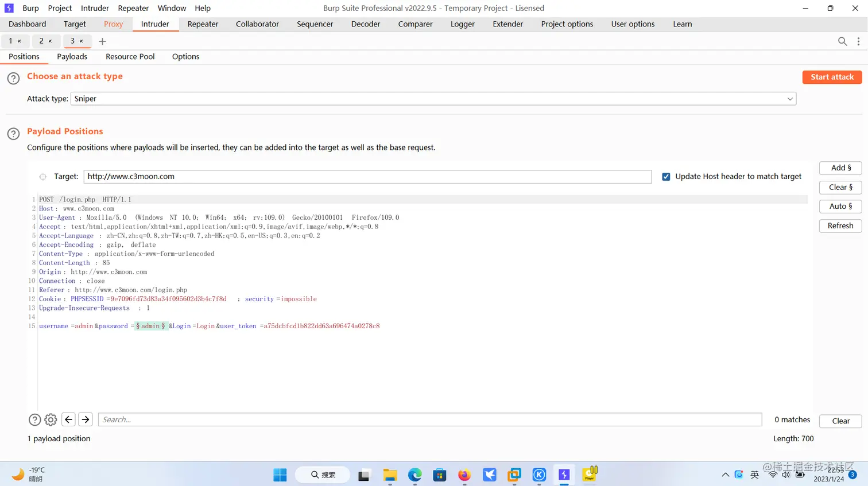Open the User options tab

pos(633,24)
